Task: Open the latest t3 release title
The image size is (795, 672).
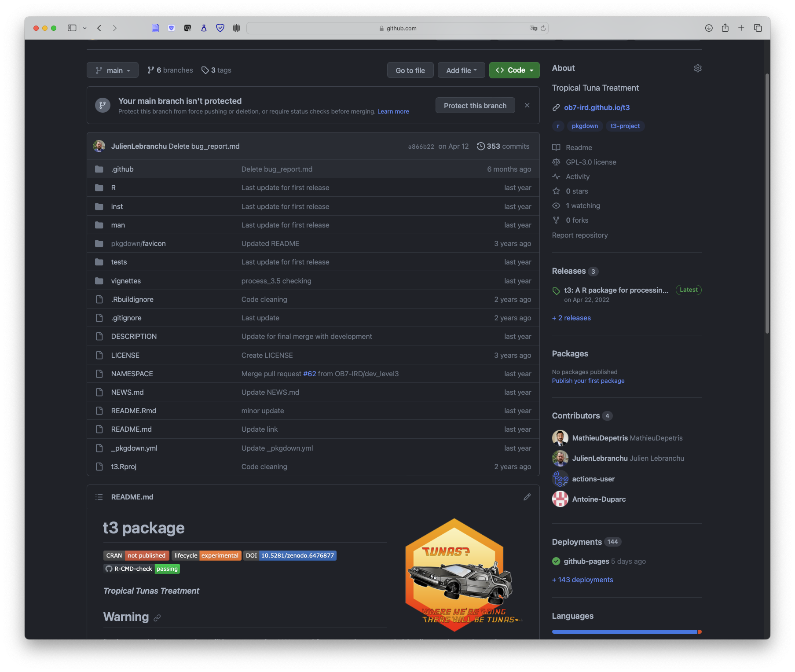Action: click(616, 290)
